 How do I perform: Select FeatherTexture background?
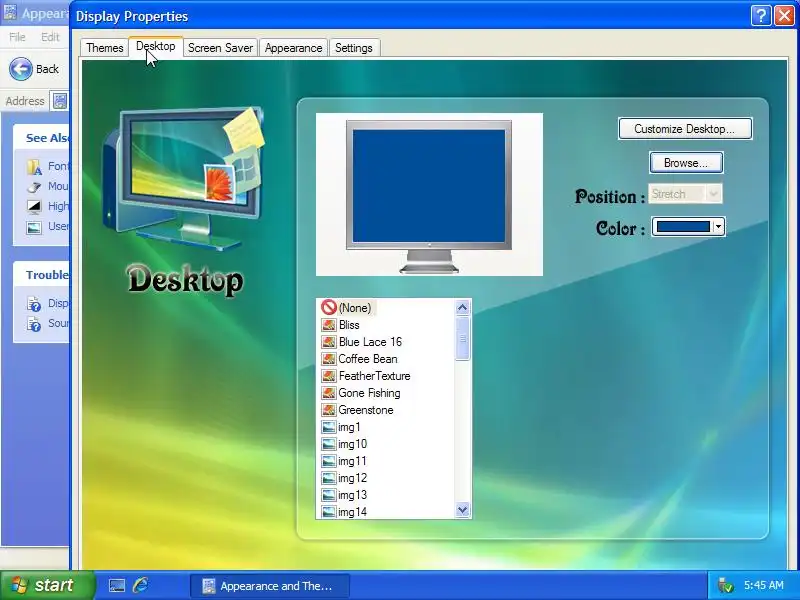(x=374, y=376)
